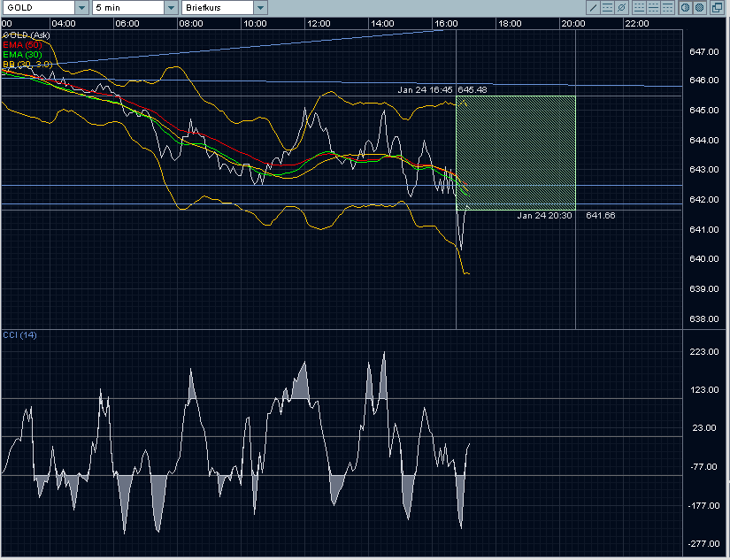Click the overlapping windows detach icon
Screen dimensions: 730x560
point(718,7)
